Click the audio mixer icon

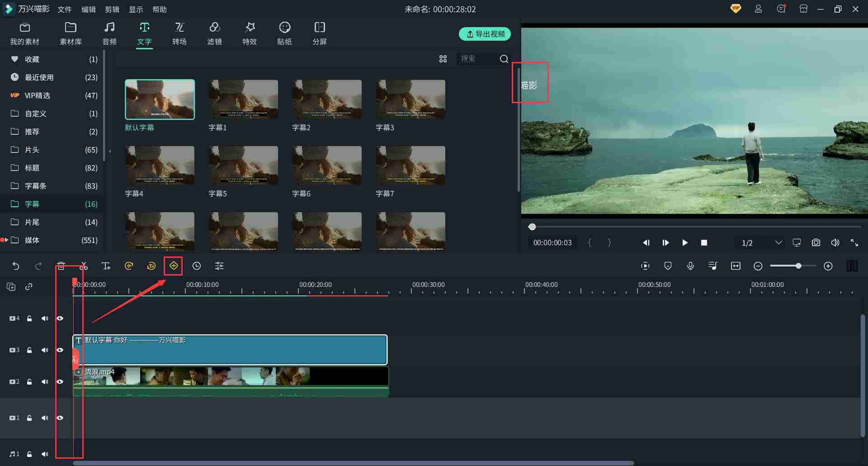coord(713,266)
